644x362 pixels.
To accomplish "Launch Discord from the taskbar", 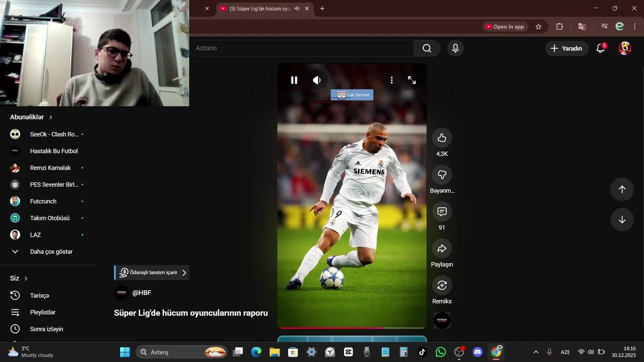I will click(477, 352).
